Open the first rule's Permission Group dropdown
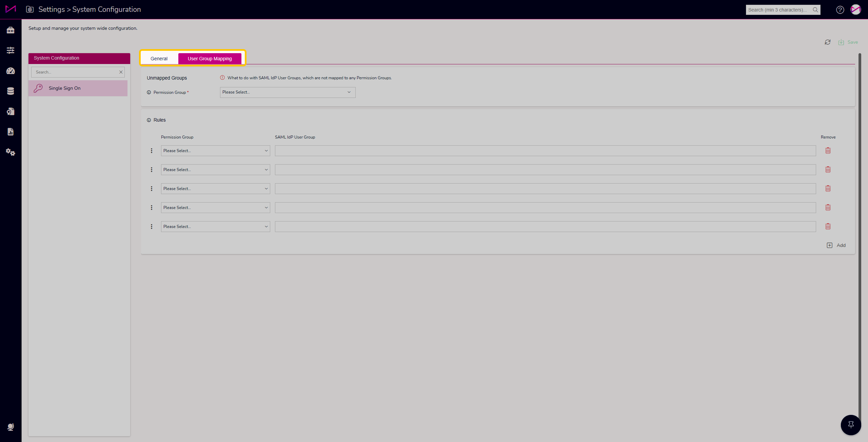 (215, 151)
